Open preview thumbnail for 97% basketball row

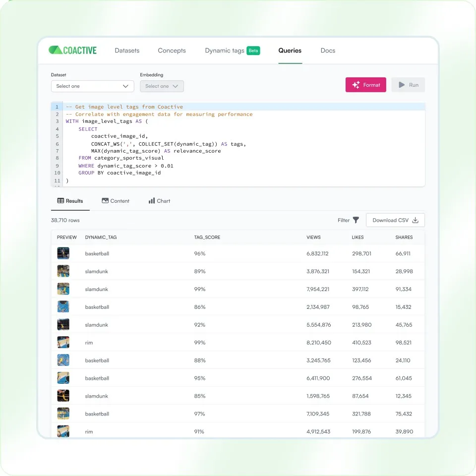[x=63, y=414]
